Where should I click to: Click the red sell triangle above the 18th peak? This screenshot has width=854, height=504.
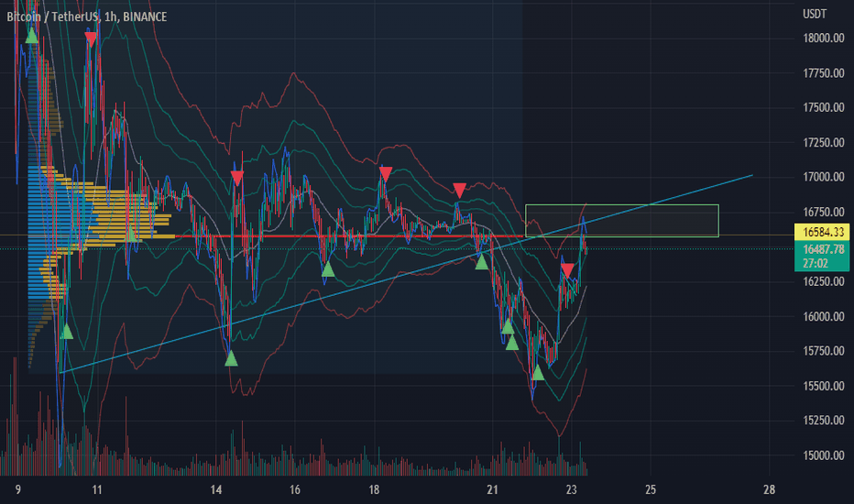[386, 174]
